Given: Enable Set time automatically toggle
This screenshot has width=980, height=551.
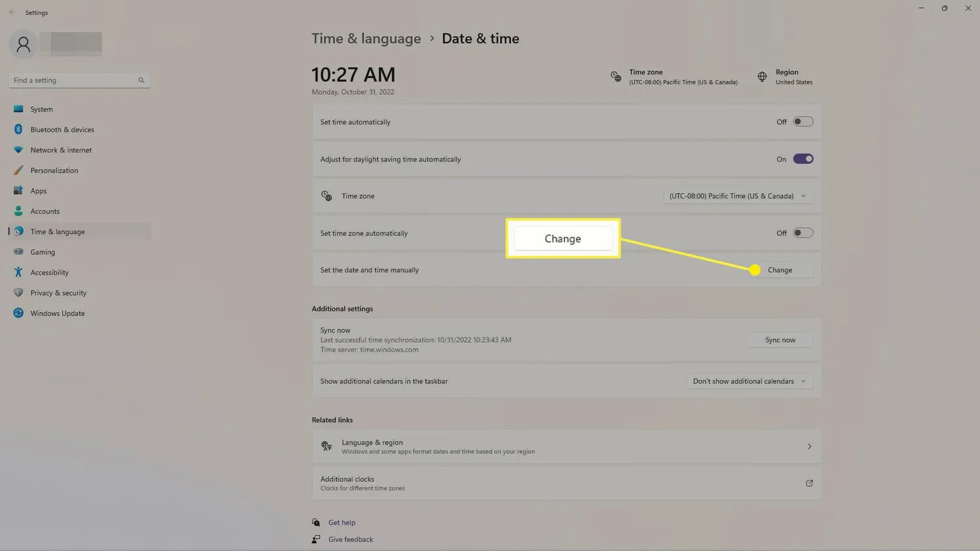Looking at the screenshot, I should click(x=803, y=121).
